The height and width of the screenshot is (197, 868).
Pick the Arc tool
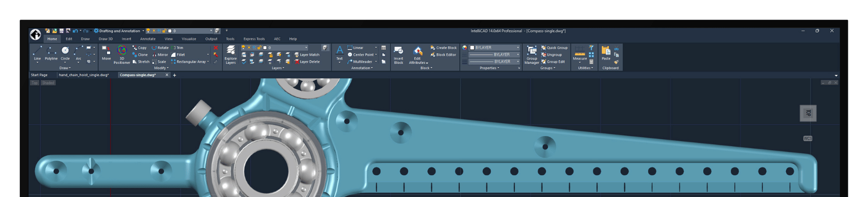[x=78, y=53]
